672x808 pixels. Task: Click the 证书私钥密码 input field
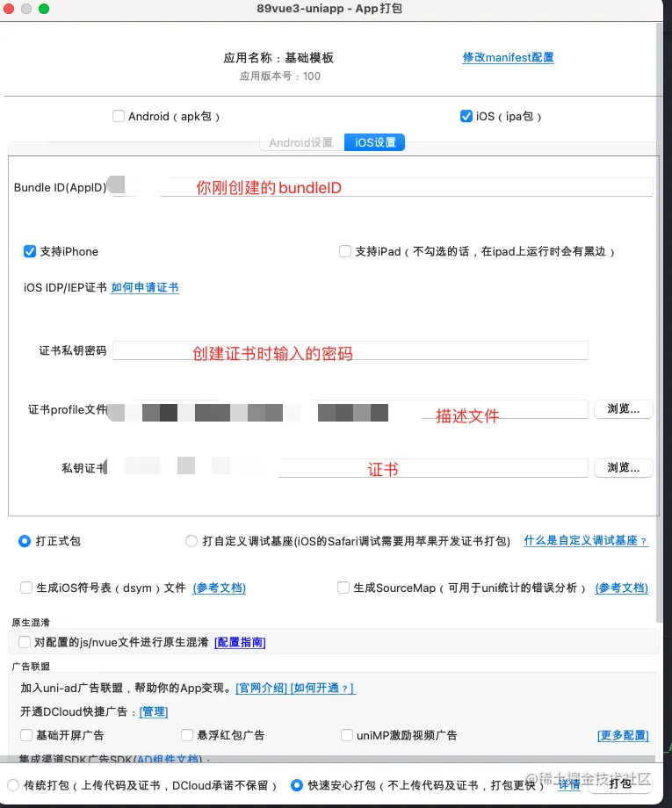point(350,350)
